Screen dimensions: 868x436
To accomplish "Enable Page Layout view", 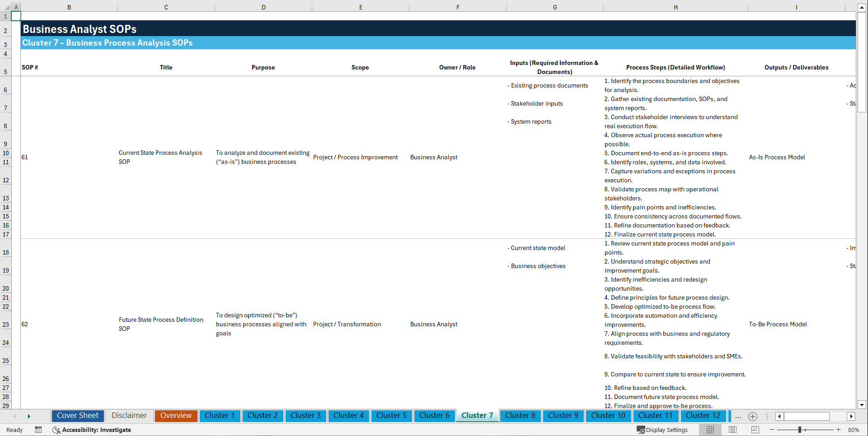I will click(x=732, y=430).
